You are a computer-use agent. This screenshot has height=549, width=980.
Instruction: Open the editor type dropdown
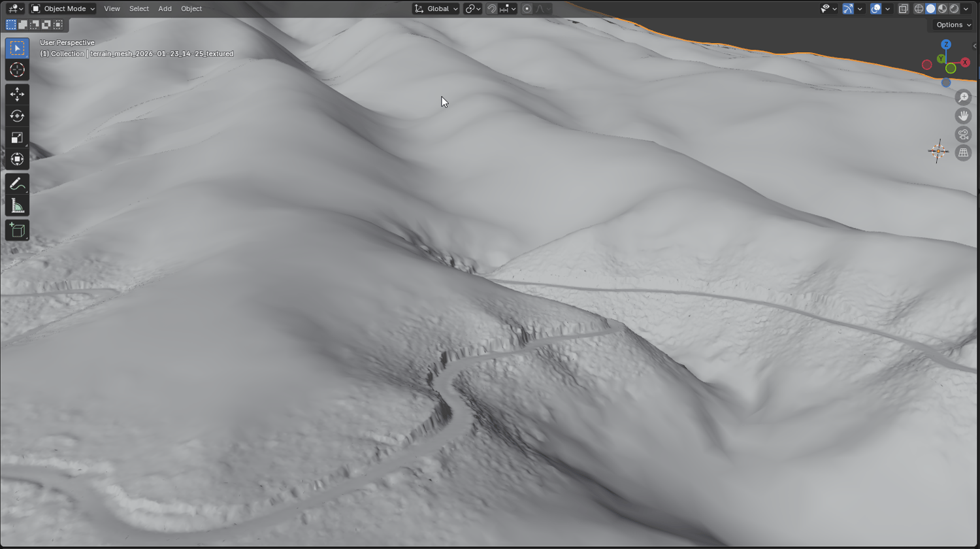[15, 8]
